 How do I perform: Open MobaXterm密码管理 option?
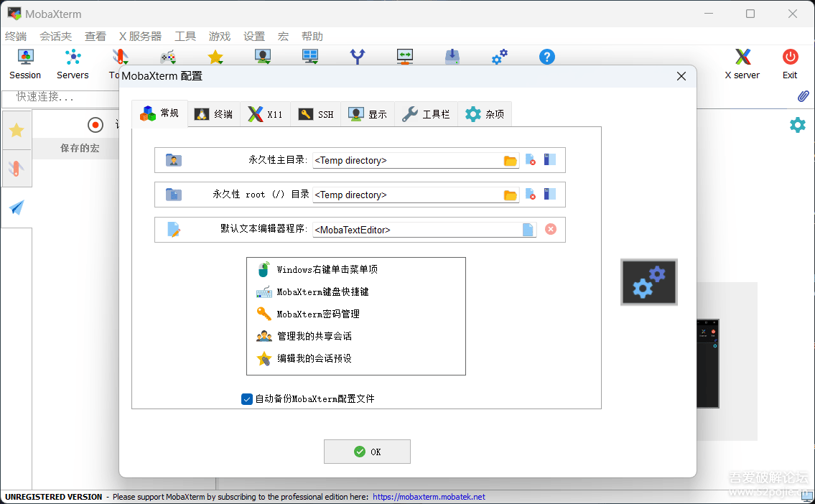click(317, 314)
